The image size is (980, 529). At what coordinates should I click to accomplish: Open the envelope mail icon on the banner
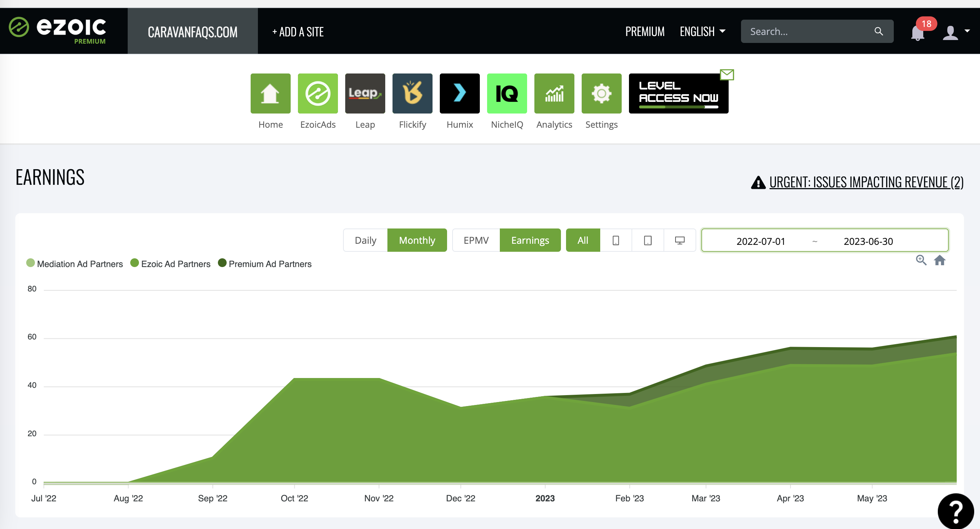726,75
